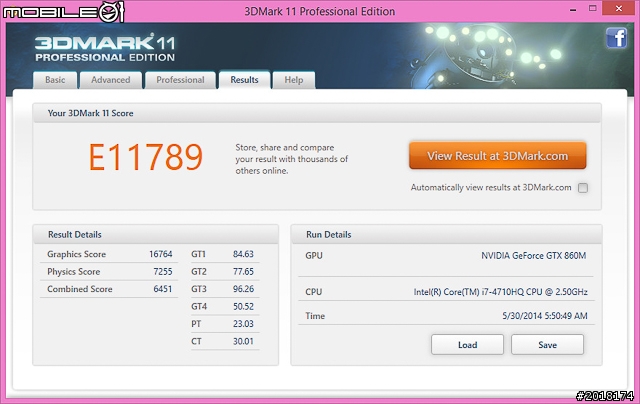Select CT result 30.01
This screenshot has width=640, height=404.
[x=243, y=341]
